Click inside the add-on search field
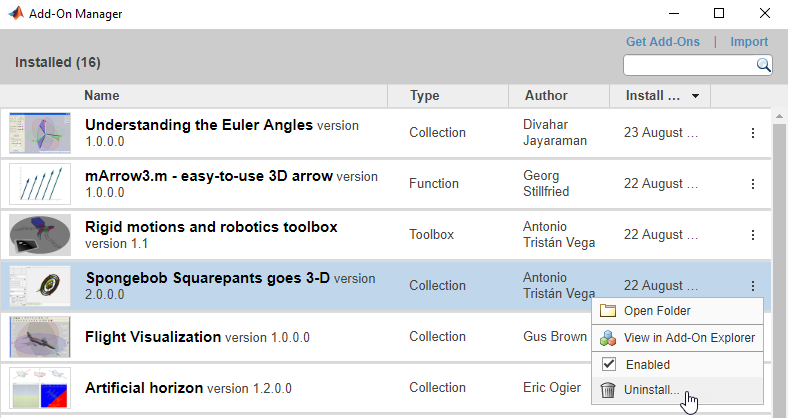The height and width of the screenshot is (418, 788). tap(688, 65)
